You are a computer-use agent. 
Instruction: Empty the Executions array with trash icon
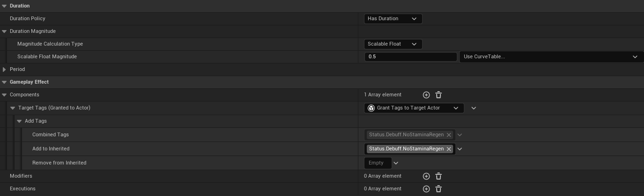(x=439, y=189)
